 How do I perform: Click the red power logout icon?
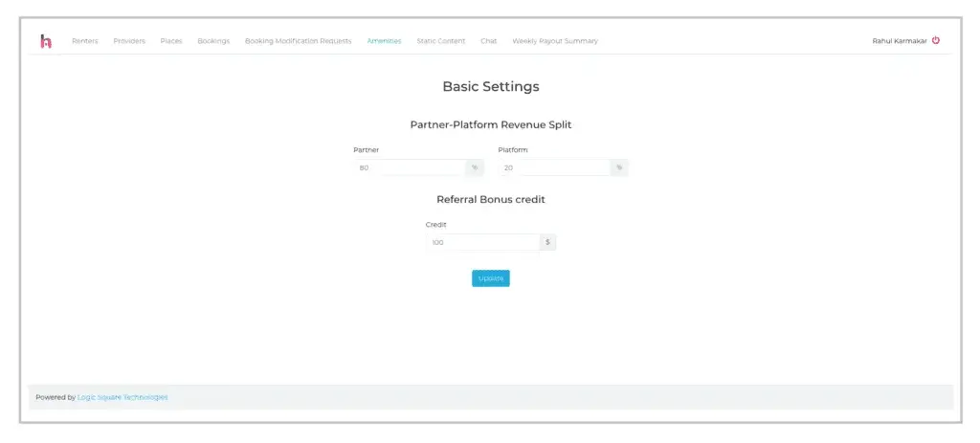coord(936,41)
